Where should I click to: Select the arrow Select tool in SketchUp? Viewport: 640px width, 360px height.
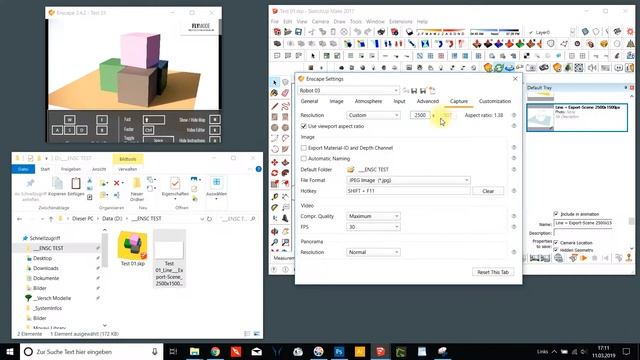pos(275,83)
